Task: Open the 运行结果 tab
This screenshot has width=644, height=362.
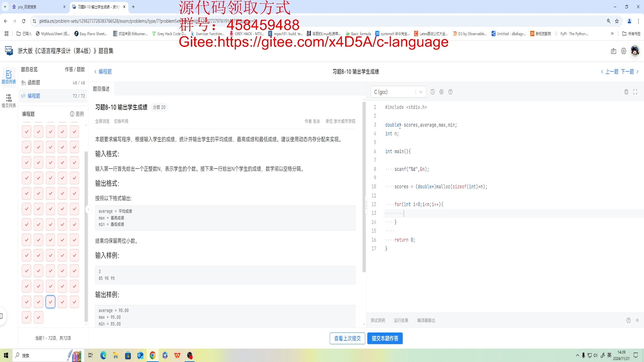Action: pyautogui.click(x=401, y=320)
